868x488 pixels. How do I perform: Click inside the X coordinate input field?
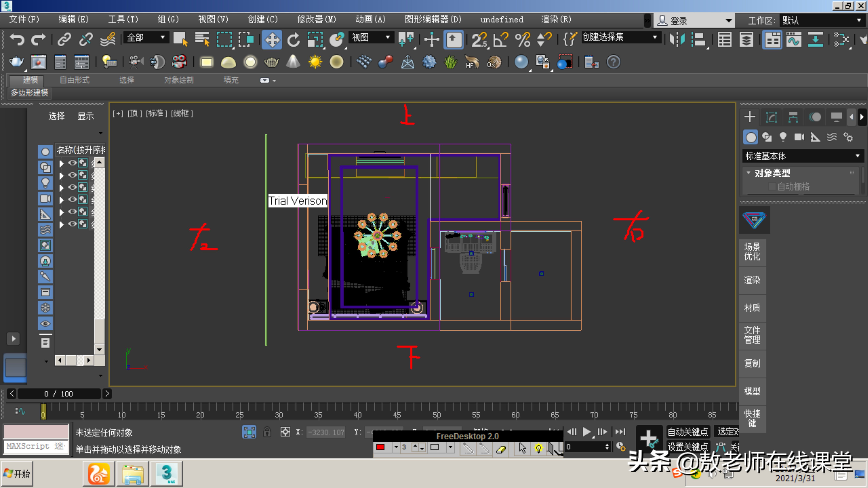point(326,432)
